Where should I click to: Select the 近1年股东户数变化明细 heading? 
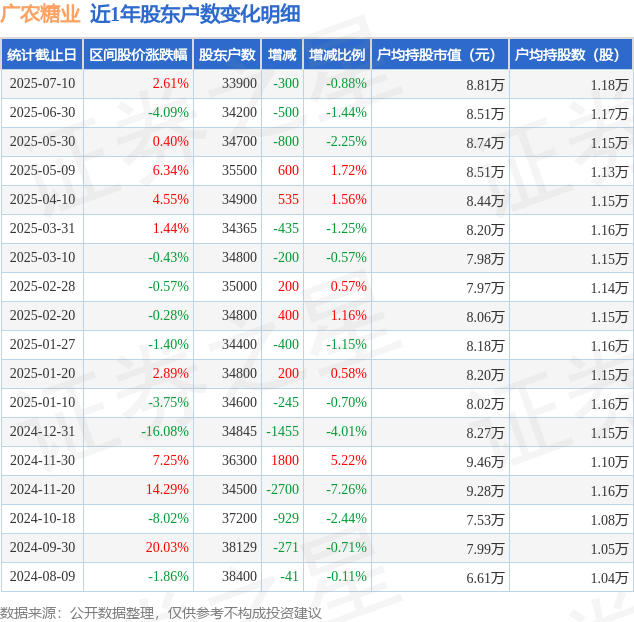(x=195, y=14)
